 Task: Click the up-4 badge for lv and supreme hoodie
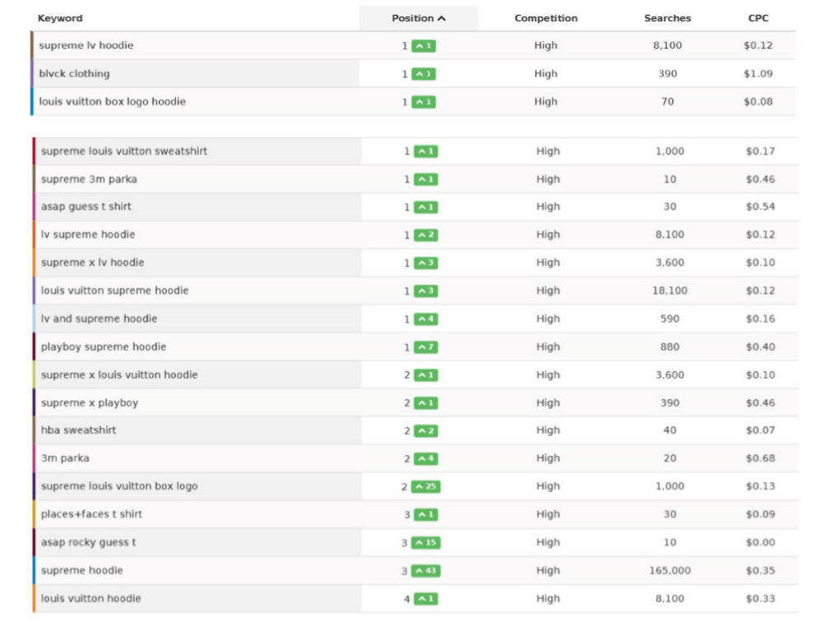coord(426,319)
